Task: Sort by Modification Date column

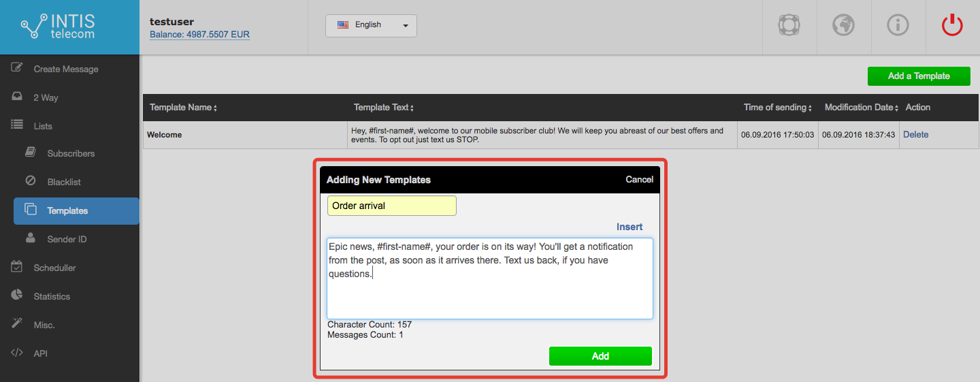Action: coord(862,108)
